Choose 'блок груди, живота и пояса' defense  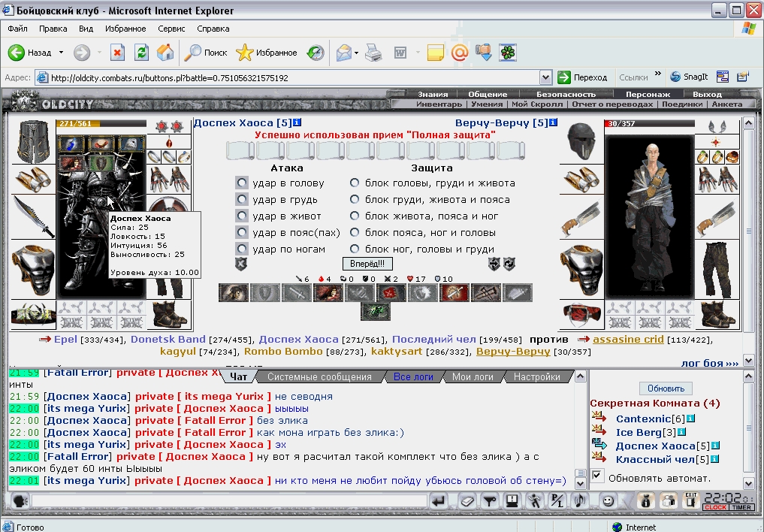point(355,199)
